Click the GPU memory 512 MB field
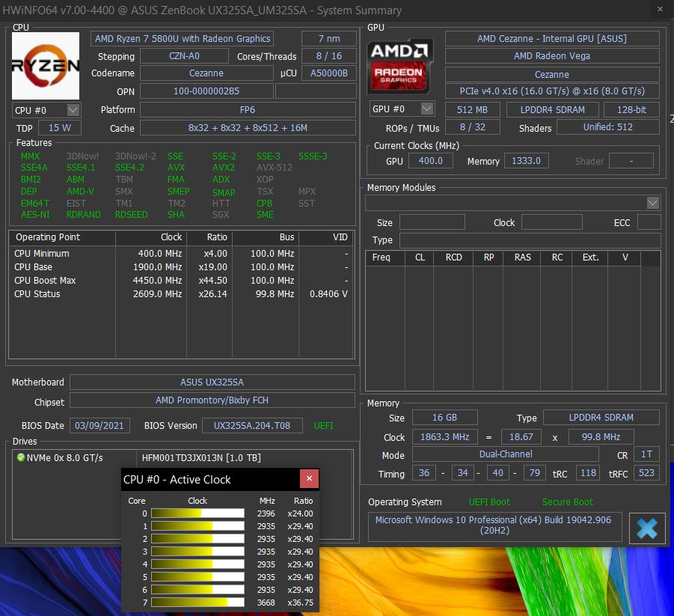The width and height of the screenshot is (674, 616). point(472,110)
